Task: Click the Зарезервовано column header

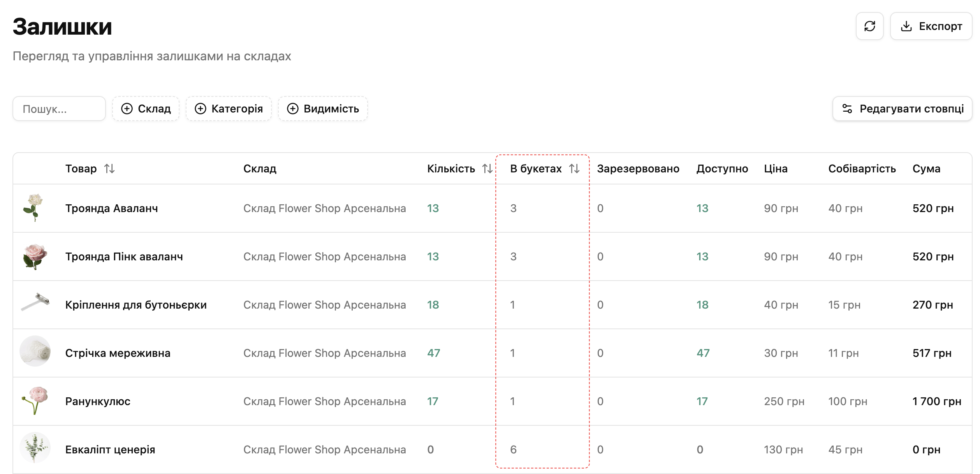Action: pyautogui.click(x=638, y=169)
